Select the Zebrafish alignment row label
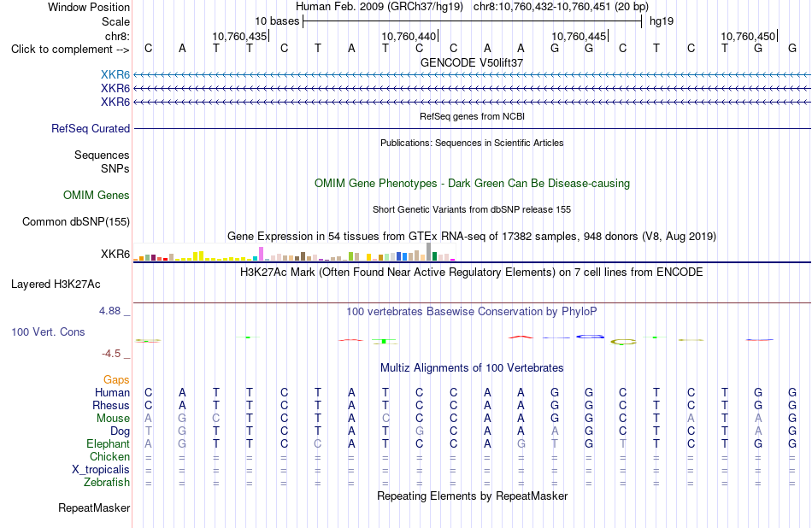The width and height of the screenshot is (812, 528). pyautogui.click(x=107, y=483)
